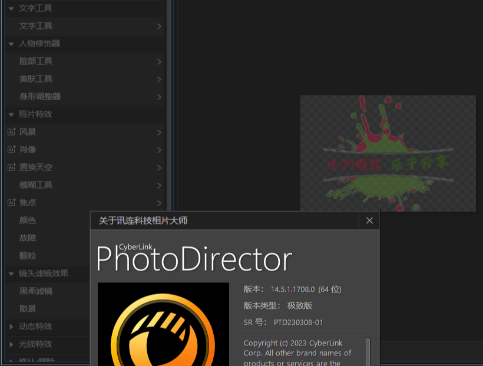Open the 脸部工具 chevron arrow
This screenshot has height=366, width=483.
pyautogui.click(x=159, y=61)
